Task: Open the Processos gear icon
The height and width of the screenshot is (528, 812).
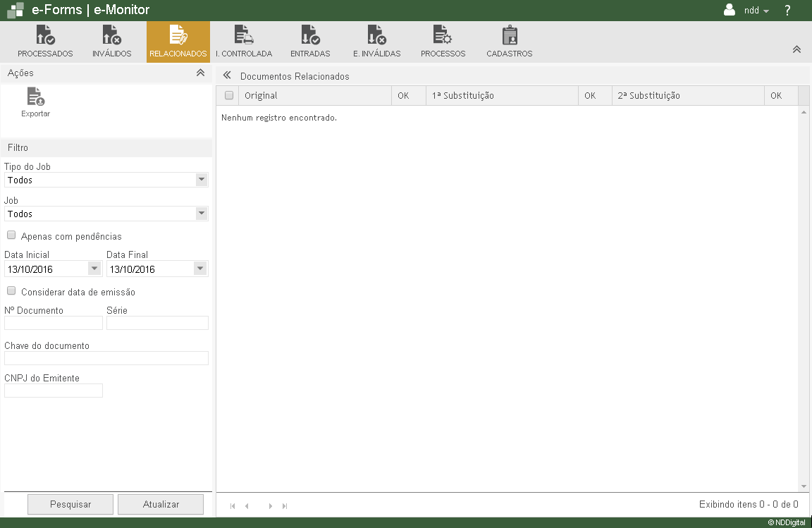Action: pos(443,36)
